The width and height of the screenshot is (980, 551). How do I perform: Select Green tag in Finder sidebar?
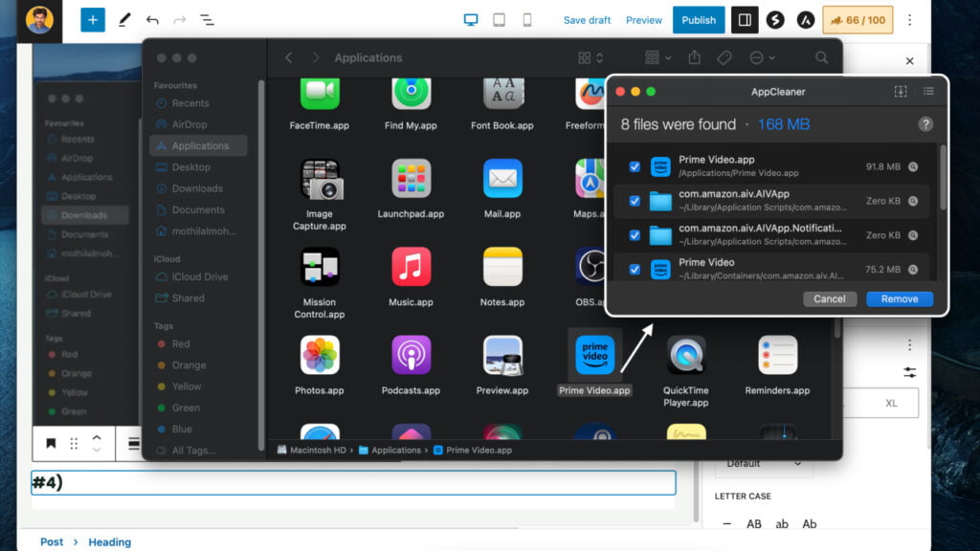(186, 408)
